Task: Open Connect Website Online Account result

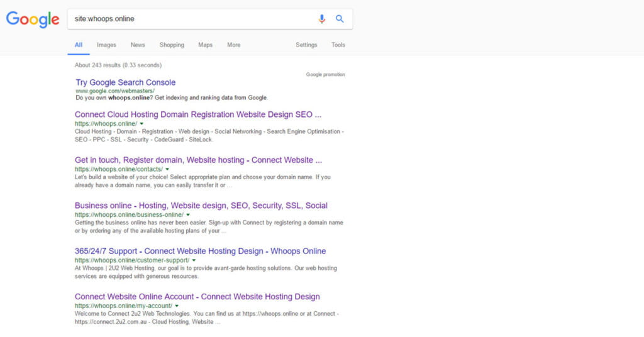Action: [x=197, y=297]
